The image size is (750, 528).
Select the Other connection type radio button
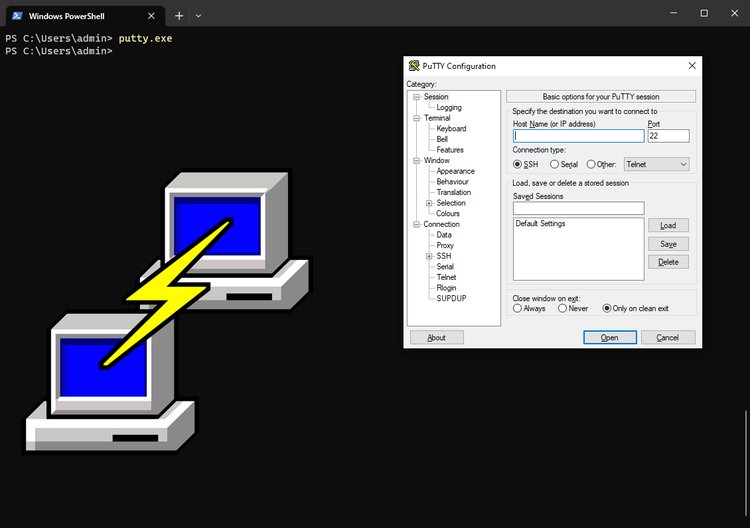point(591,164)
